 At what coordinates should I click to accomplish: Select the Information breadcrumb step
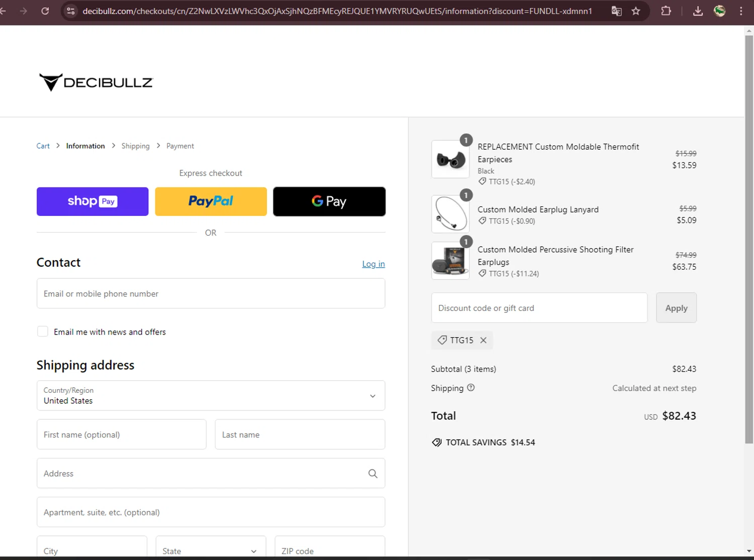click(85, 146)
